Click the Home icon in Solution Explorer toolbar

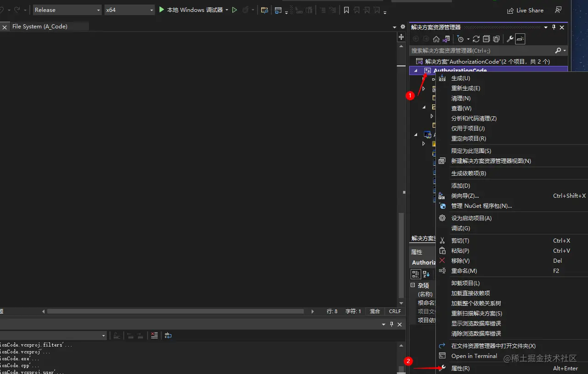[437, 40]
